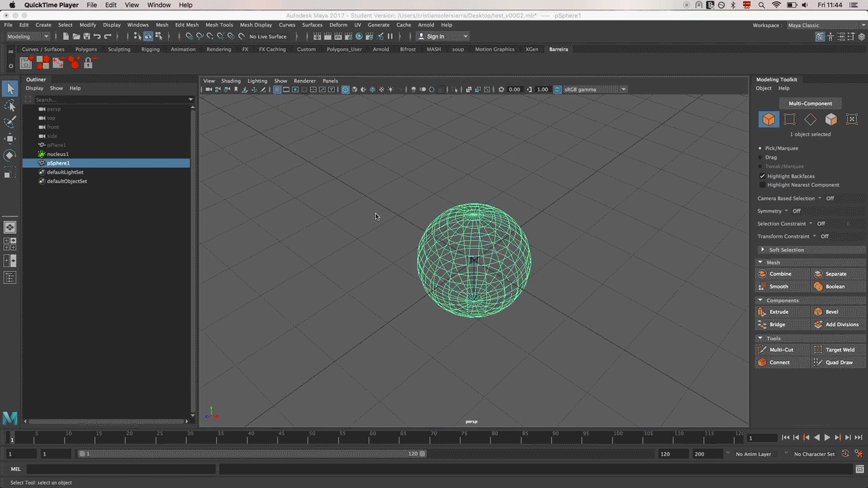Image resolution: width=868 pixels, height=488 pixels.
Task: Click the Save Scene disk icon
Action: pyautogui.click(x=87, y=36)
